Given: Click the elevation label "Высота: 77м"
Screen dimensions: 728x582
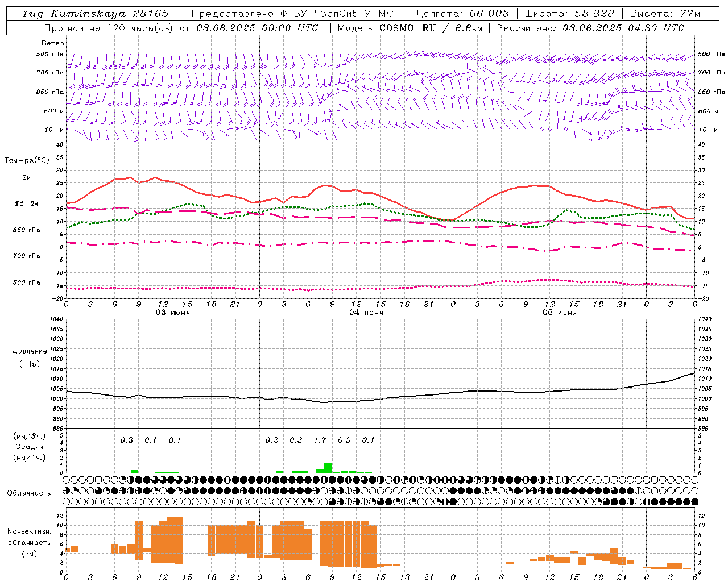Looking at the screenshot, I should click(665, 14).
